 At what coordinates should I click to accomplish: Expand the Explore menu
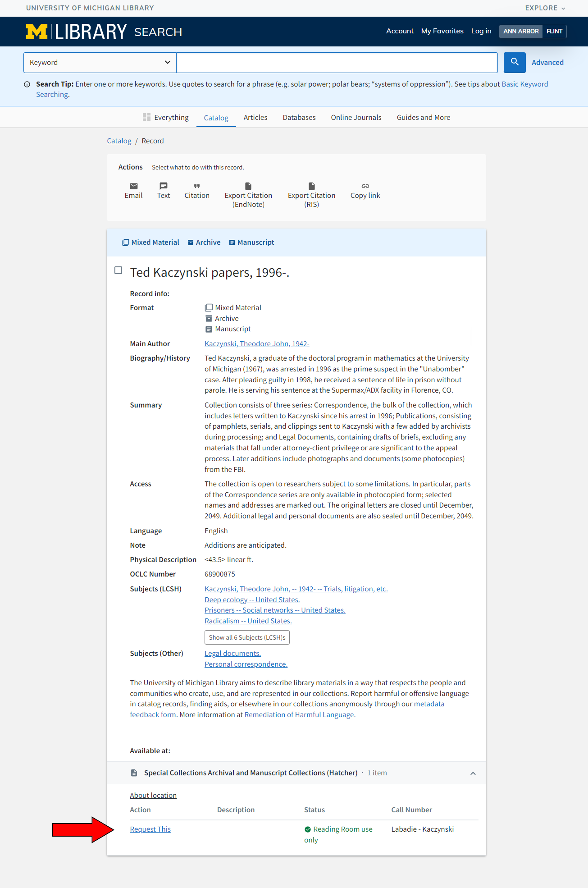[x=545, y=8]
